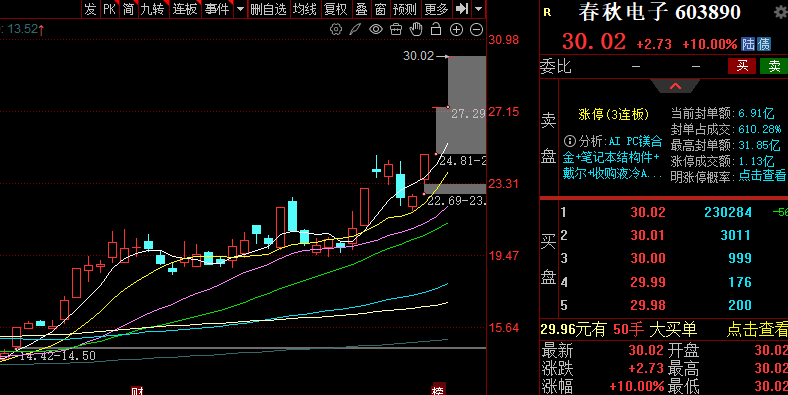This screenshot has height=395, width=788.
Task: Click the 22.69-23 gap zone label
Action: click(x=456, y=201)
